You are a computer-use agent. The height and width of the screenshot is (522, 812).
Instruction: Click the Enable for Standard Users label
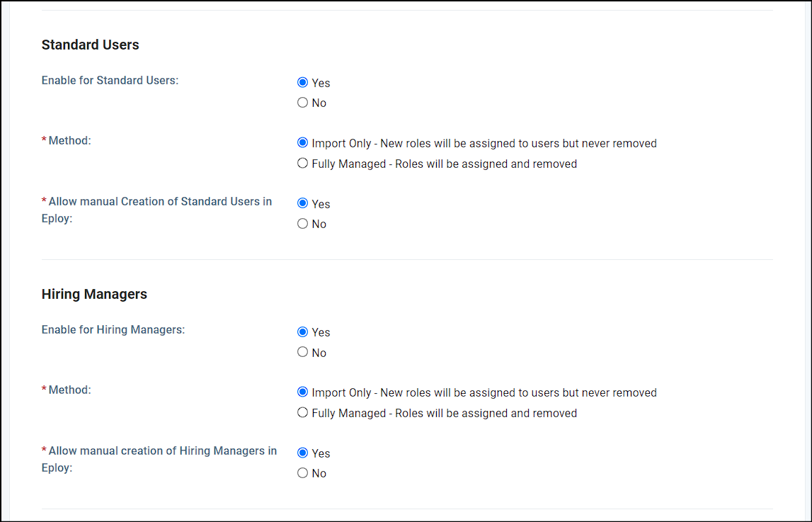coord(109,80)
